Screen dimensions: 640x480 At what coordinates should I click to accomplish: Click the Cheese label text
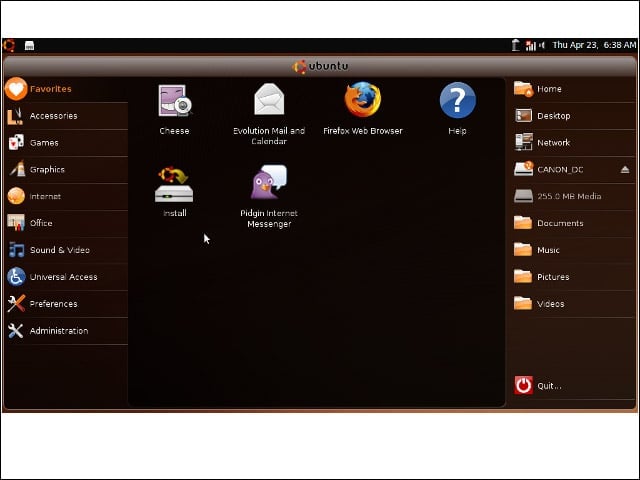(174, 131)
